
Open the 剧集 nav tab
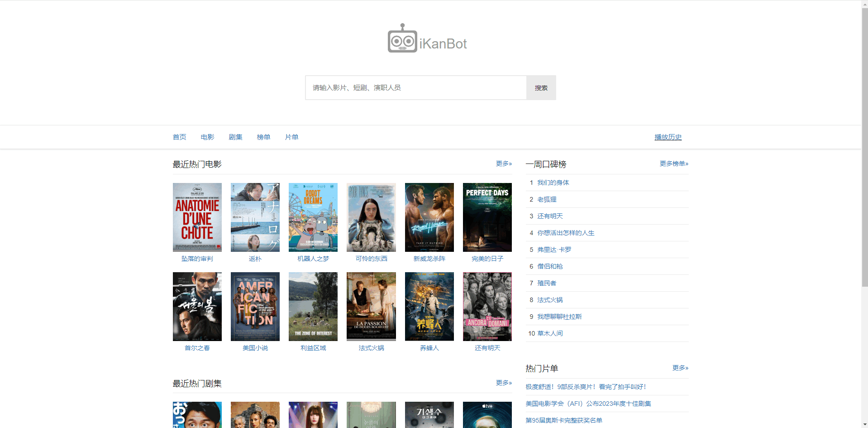point(235,137)
